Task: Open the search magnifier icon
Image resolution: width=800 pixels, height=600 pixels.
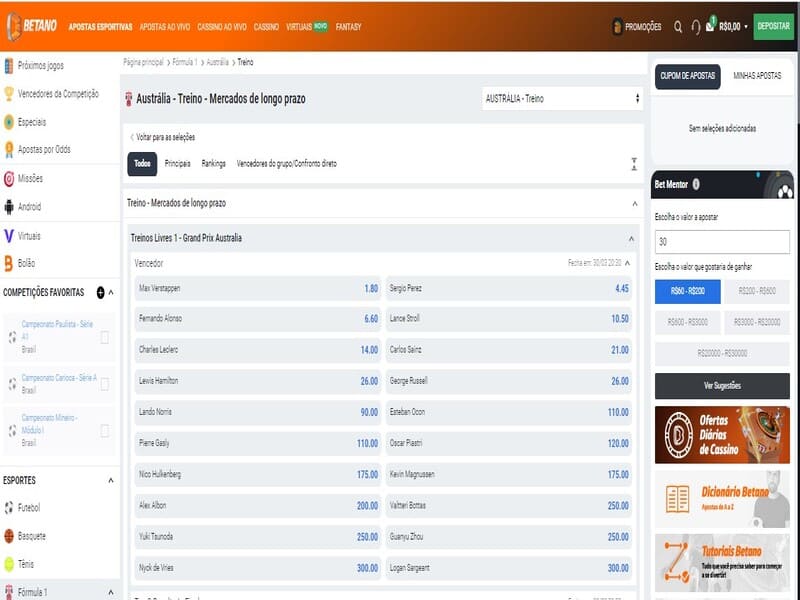Action: click(678, 27)
